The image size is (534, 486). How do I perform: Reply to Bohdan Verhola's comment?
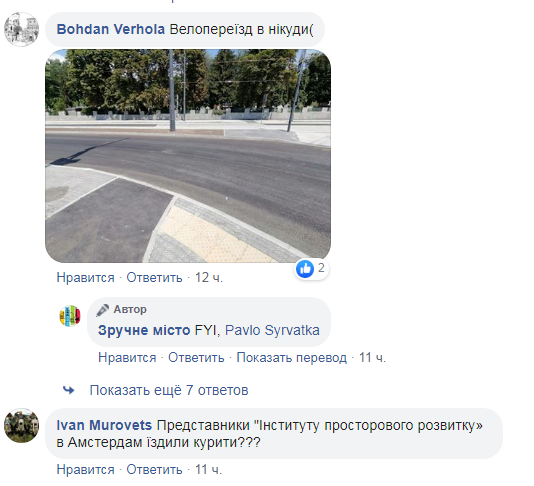155,278
